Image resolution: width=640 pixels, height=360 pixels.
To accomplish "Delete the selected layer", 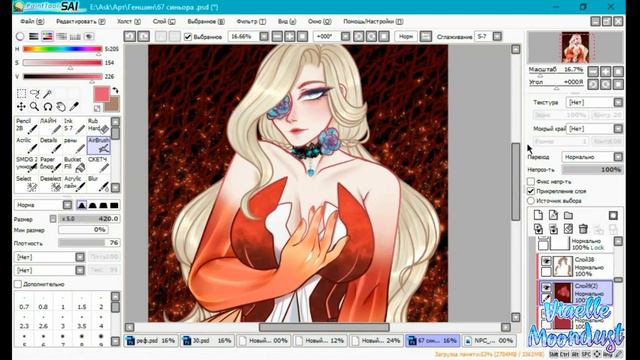I will [x=583, y=229].
